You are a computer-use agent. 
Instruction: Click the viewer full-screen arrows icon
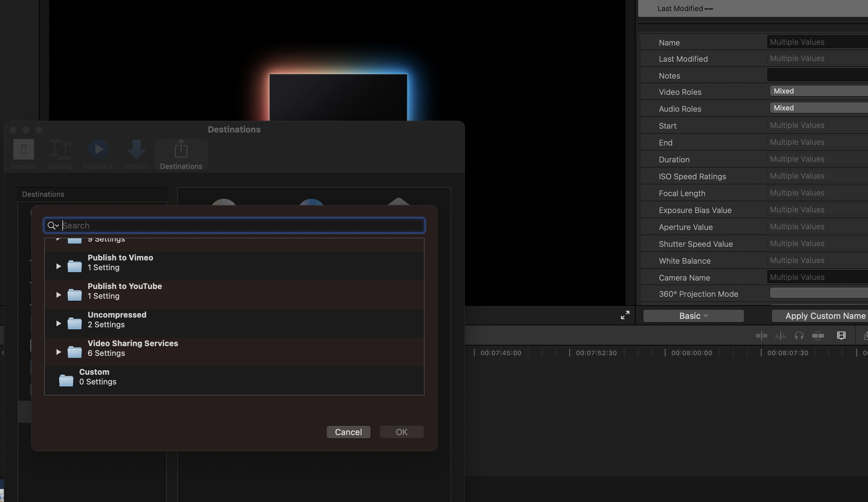click(x=625, y=315)
